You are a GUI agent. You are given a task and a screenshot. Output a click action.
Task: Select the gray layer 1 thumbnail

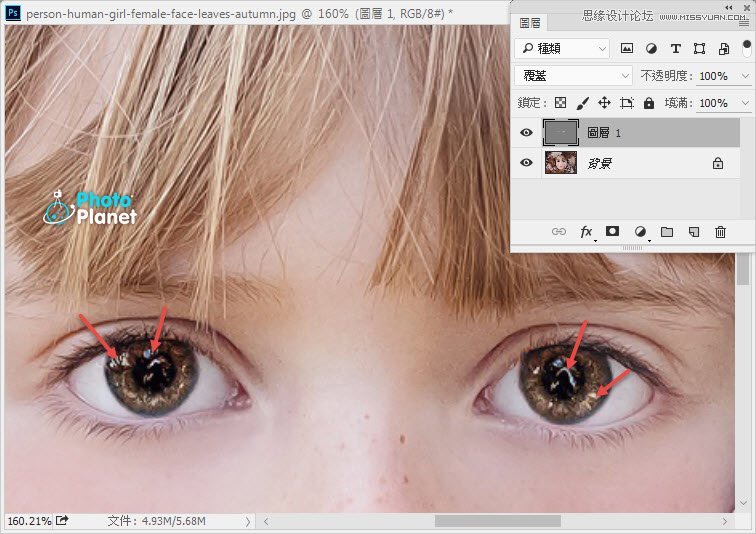561,133
